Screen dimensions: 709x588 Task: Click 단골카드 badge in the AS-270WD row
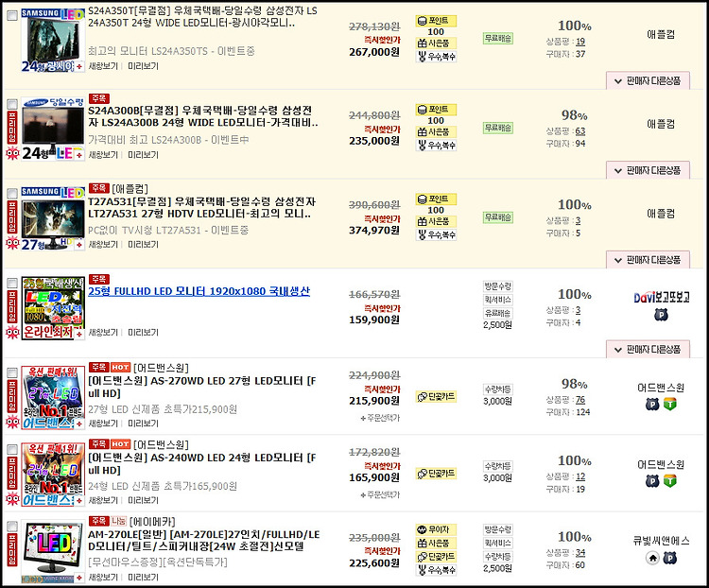click(x=436, y=397)
